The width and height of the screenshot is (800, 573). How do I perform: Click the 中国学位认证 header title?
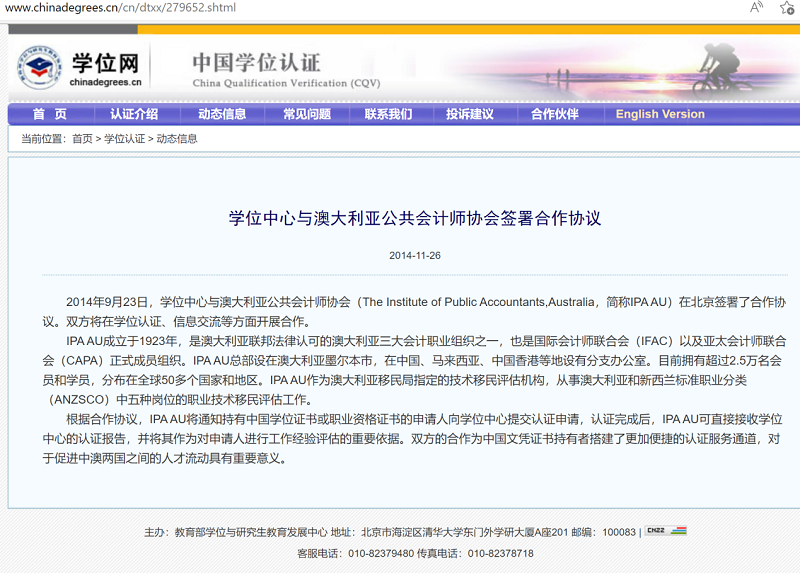coord(255,63)
